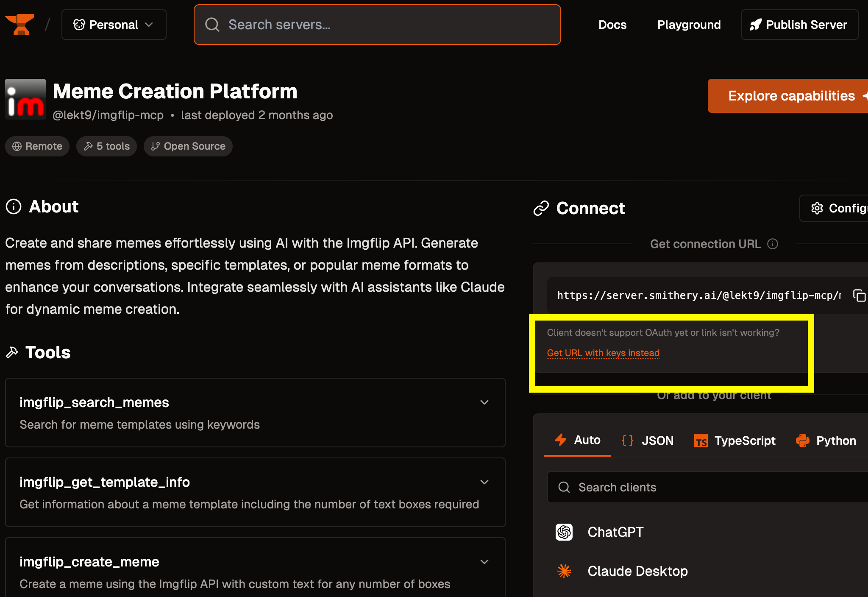
Task: Open the Personal workspace dropdown
Action: click(114, 25)
